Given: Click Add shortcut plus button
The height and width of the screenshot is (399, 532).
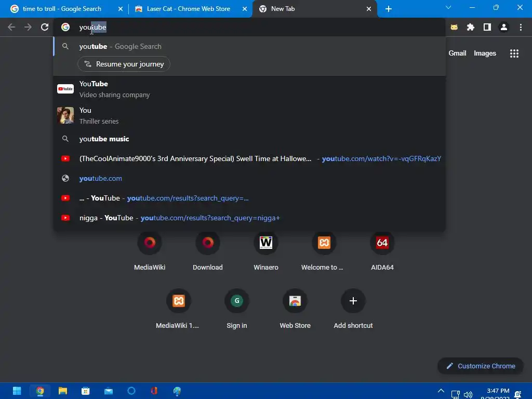Looking at the screenshot, I should (353, 301).
